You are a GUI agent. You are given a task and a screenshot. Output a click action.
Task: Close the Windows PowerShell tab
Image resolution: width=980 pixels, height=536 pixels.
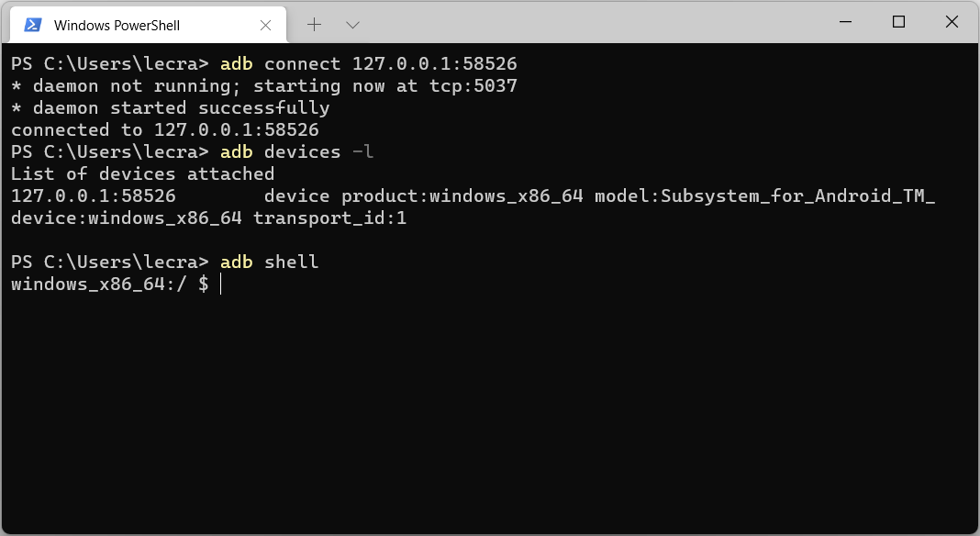[265, 25]
